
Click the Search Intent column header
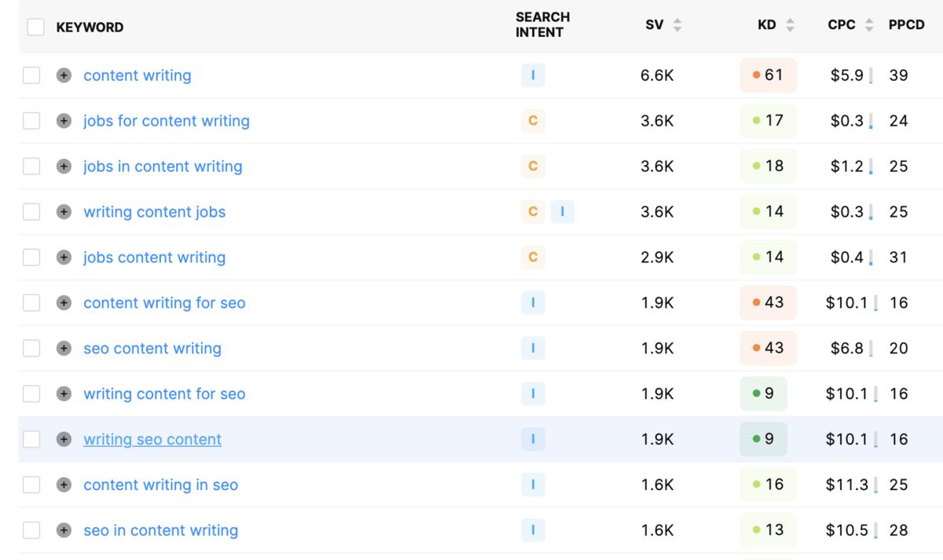click(x=542, y=25)
